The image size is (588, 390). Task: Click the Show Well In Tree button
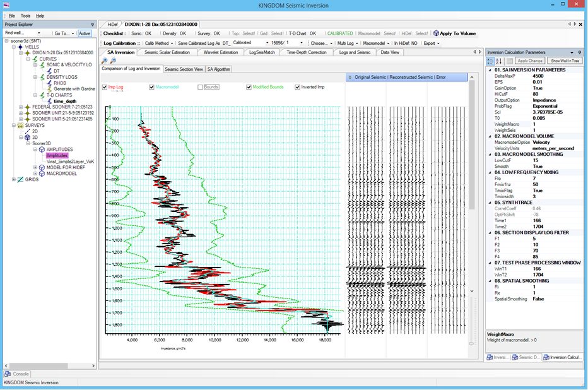point(565,61)
